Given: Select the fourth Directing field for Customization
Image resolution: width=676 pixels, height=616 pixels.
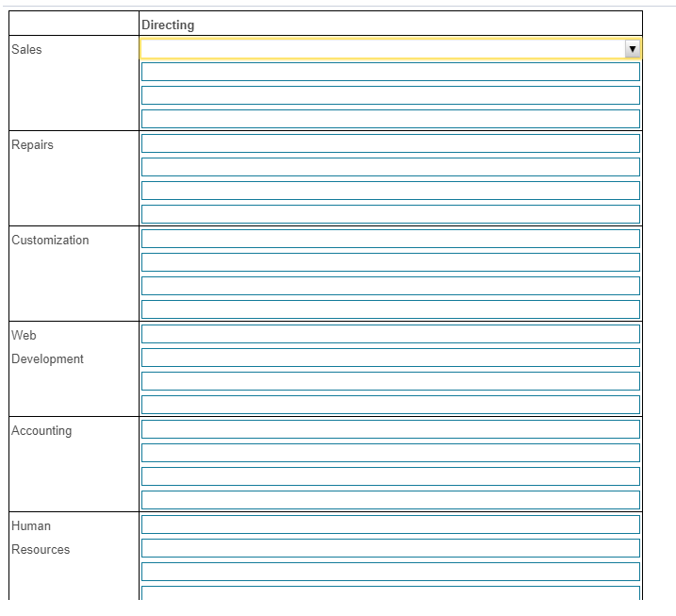Looking at the screenshot, I should 390,309.
